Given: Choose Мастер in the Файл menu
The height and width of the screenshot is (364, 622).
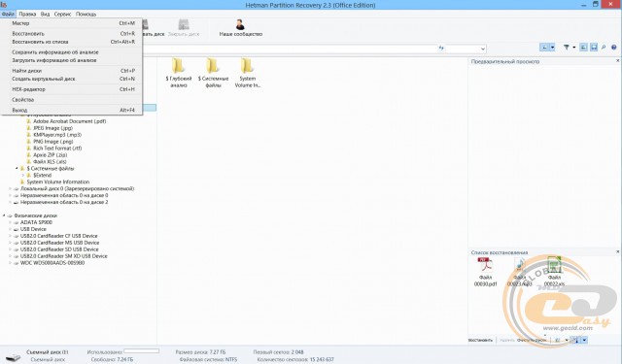Looking at the screenshot, I should (x=71, y=23).
